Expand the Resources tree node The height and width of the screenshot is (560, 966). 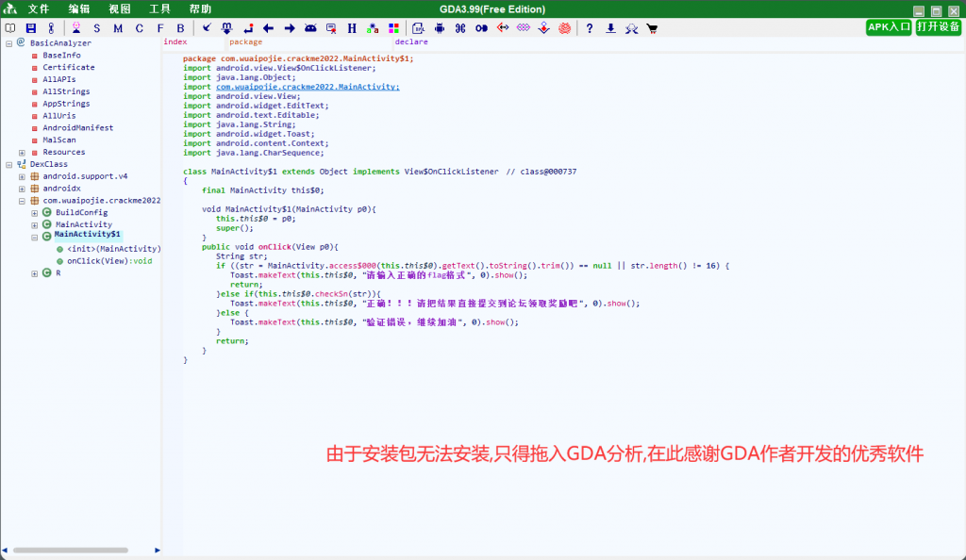23,153
